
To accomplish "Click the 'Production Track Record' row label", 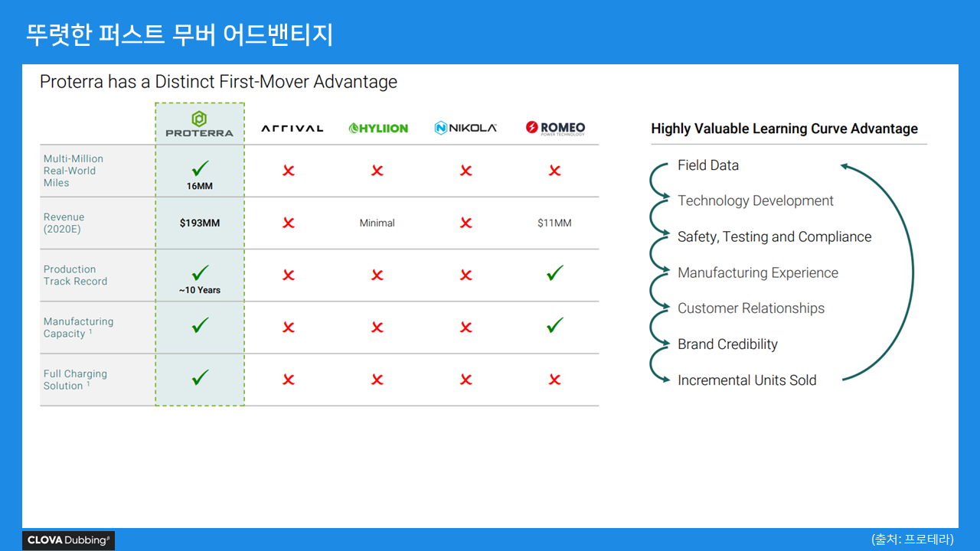I will [75, 275].
